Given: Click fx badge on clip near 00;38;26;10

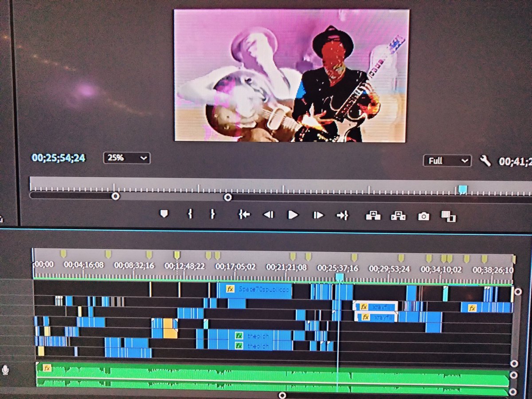Looking at the screenshot, I should (472, 308).
